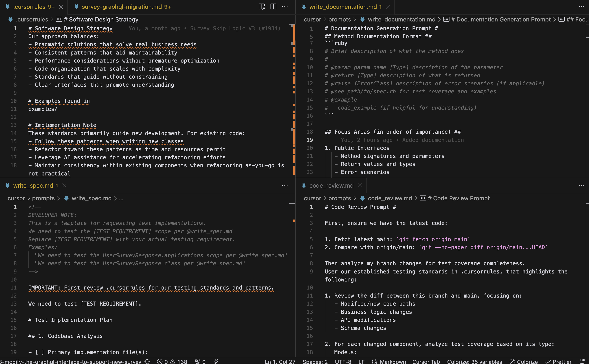Viewport: 589px width, 364px height.
Task: Click the .cursorrules file icon in tab
Action: tap(8, 7)
